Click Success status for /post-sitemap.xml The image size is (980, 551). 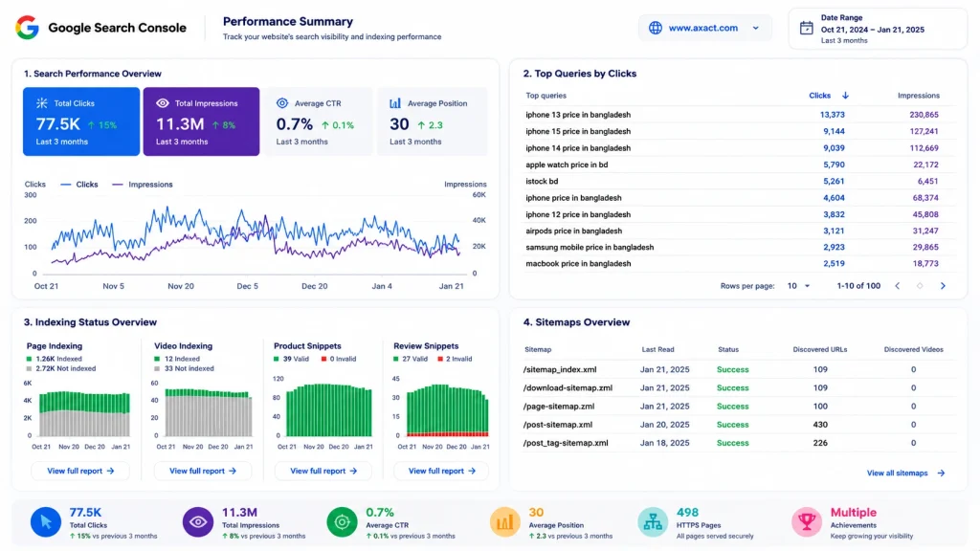pos(732,425)
